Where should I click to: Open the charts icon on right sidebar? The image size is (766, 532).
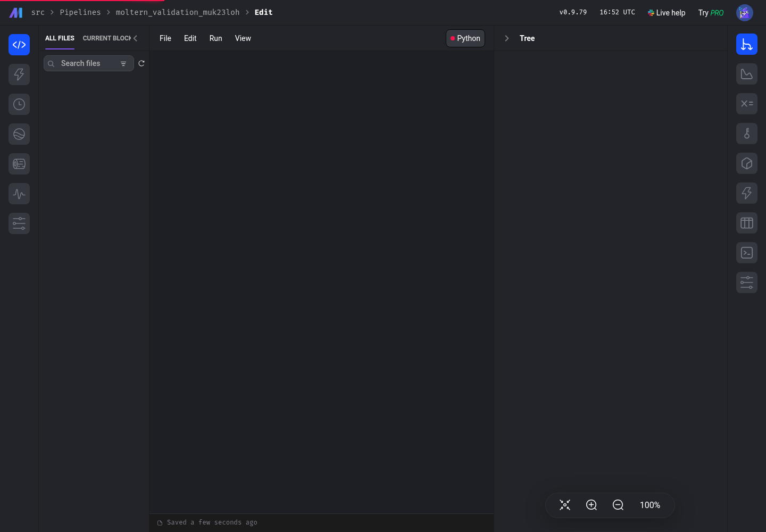click(747, 74)
